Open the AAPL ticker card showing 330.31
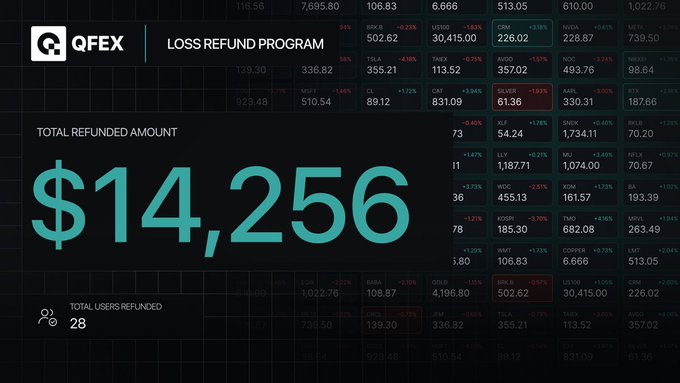 588,97
